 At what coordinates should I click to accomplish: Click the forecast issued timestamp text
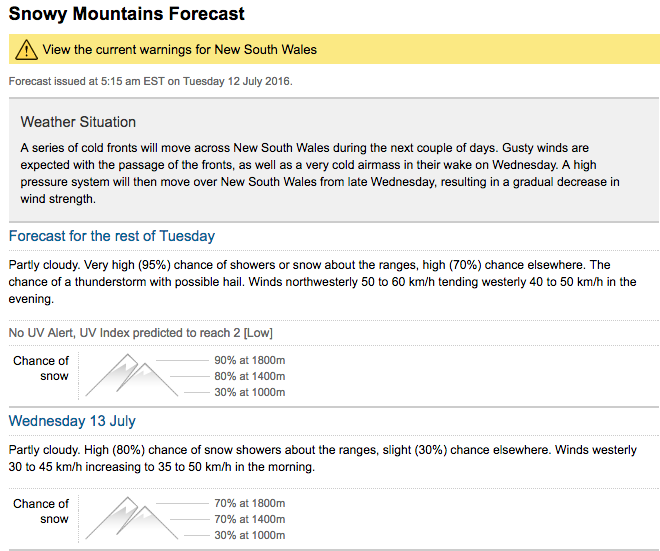tap(150, 81)
